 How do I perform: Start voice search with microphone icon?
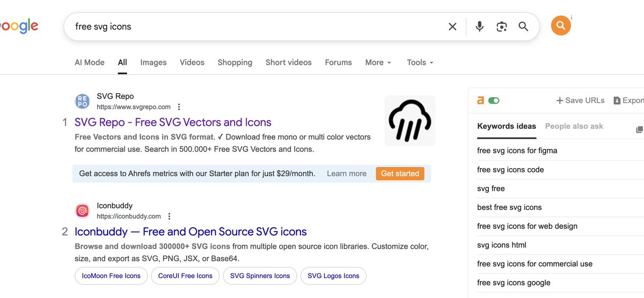(480, 26)
